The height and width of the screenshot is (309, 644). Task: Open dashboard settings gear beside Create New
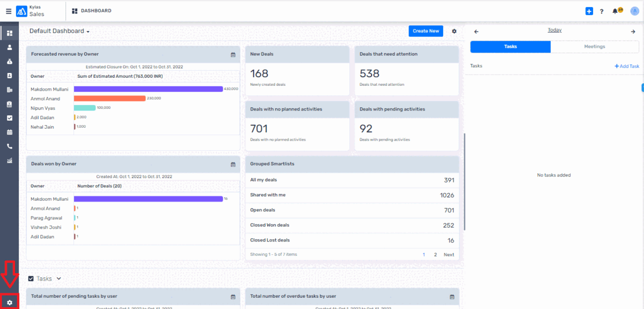pyautogui.click(x=454, y=31)
